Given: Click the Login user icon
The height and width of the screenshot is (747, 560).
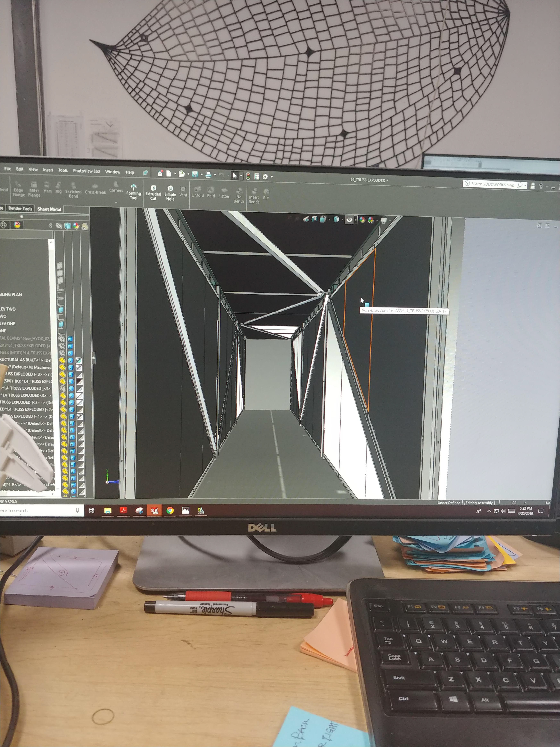Looking at the screenshot, I should [533, 186].
